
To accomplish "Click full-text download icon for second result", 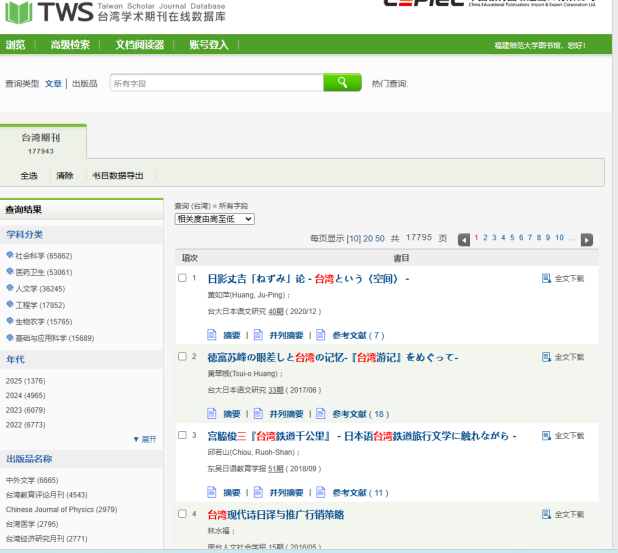I will tap(546, 357).
